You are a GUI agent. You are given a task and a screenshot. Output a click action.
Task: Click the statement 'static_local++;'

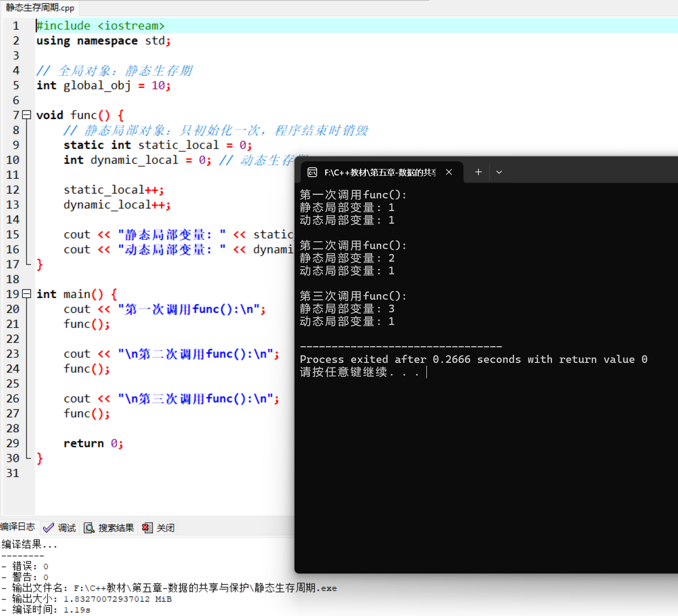114,190
